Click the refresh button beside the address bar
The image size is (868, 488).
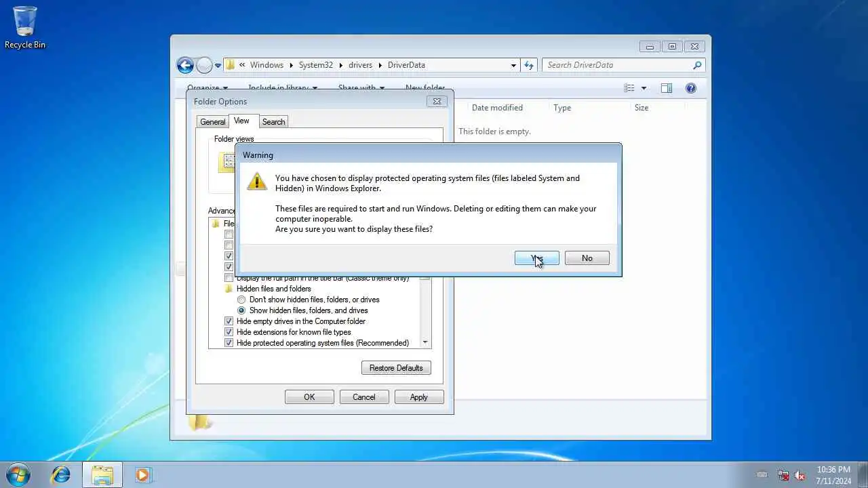pyautogui.click(x=529, y=65)
